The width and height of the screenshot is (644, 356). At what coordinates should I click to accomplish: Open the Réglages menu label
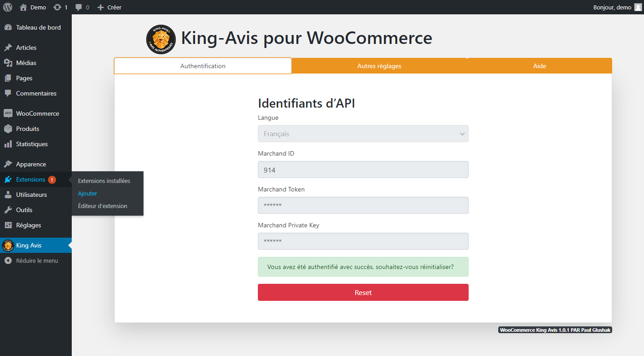(29, 225)
